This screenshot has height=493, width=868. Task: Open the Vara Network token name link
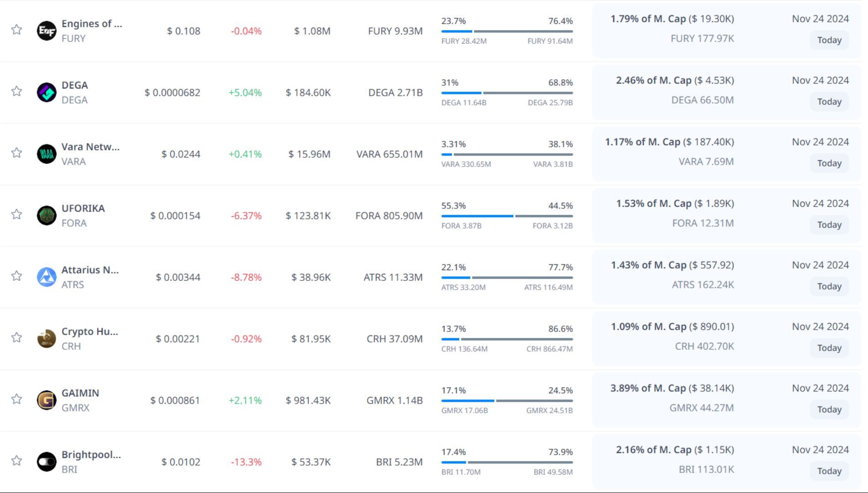[x=90, y=147]
